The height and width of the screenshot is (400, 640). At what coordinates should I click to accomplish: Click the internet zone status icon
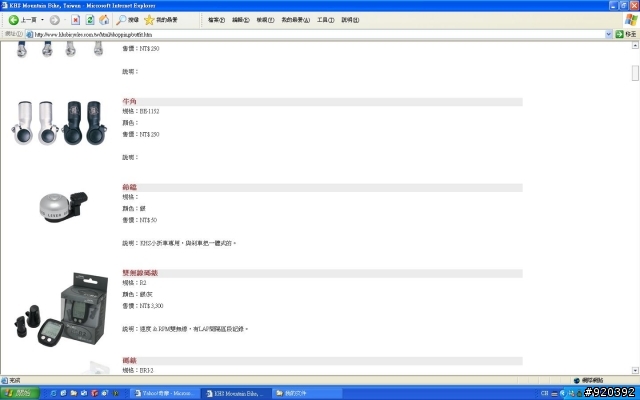[x=577, y=380]
